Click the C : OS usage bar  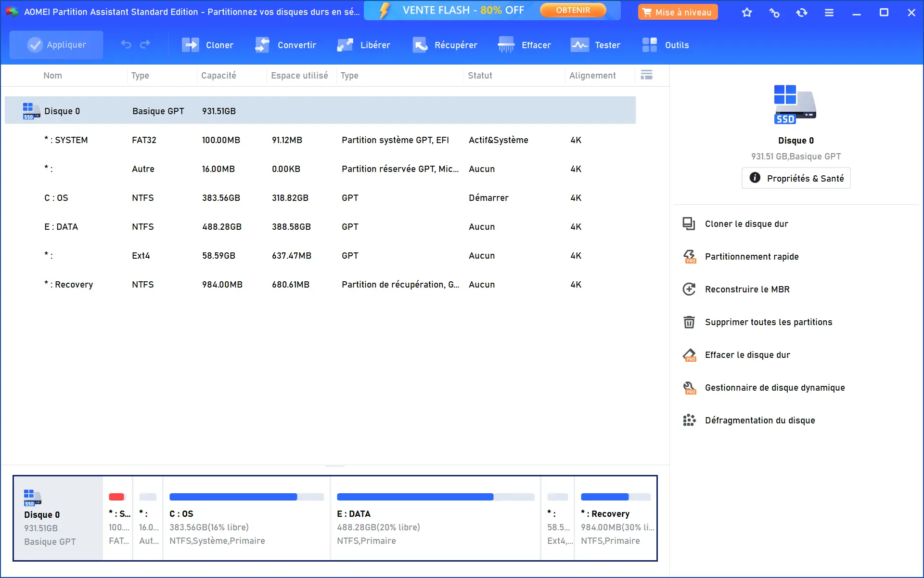246,497
